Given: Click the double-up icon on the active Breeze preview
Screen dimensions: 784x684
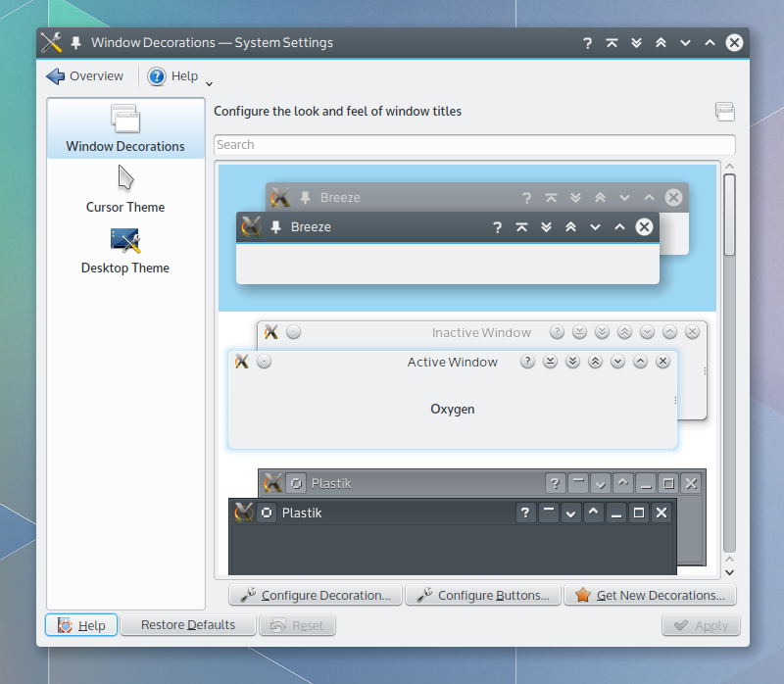Looking at the screenshot, I should click(570, 227).
